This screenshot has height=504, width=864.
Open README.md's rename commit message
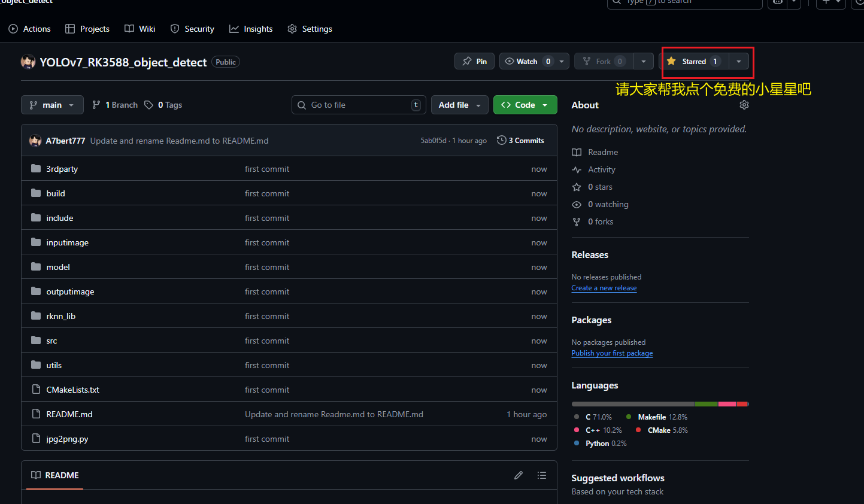(x=334, y=414)
